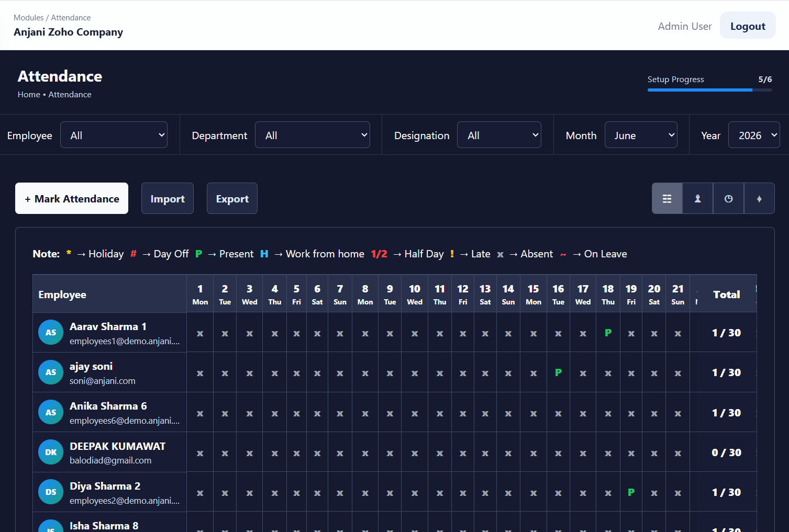
Task: Open the person-shaped employee attendance view icon
Action: 697,198
